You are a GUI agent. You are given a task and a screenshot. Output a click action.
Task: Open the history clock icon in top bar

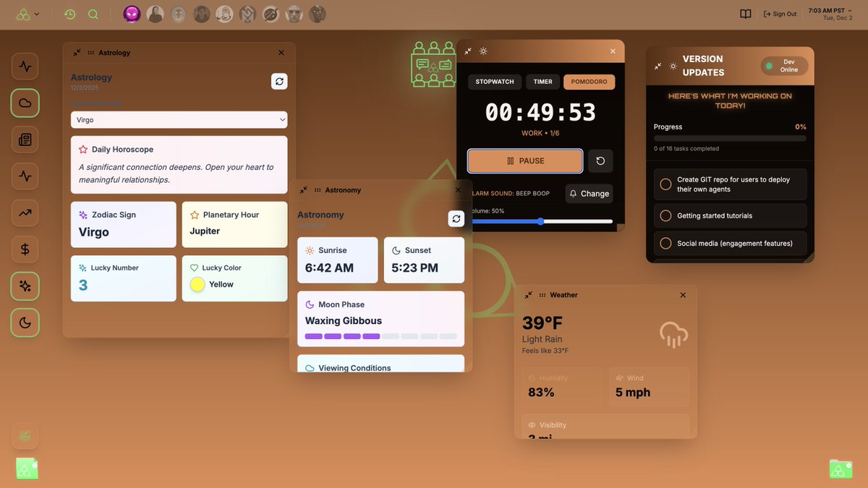pos(69,14)
